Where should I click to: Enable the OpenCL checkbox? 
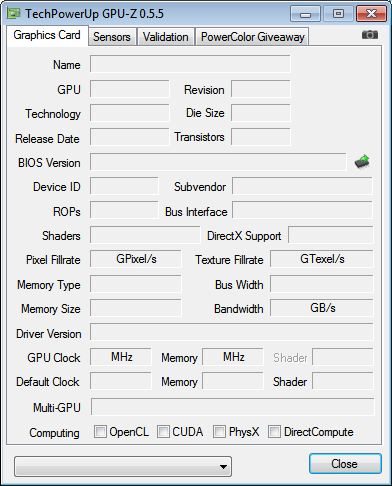click(x=100, y=432)
